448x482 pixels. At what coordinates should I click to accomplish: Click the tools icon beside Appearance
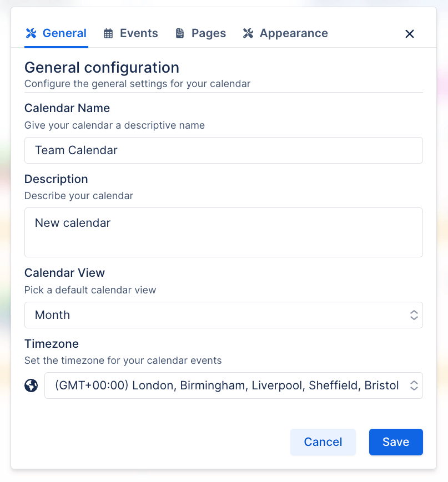(249, 33)
